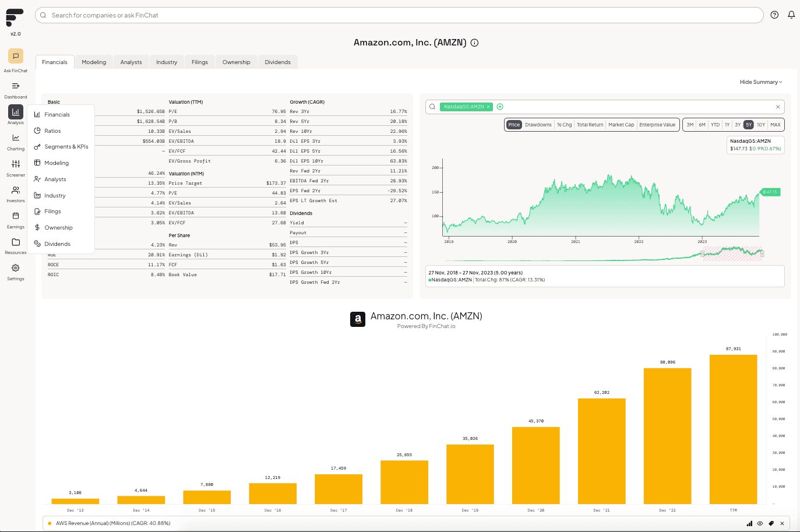Click the search companies or ask FinChat field

pyautogui.click(x=399, y=15)
